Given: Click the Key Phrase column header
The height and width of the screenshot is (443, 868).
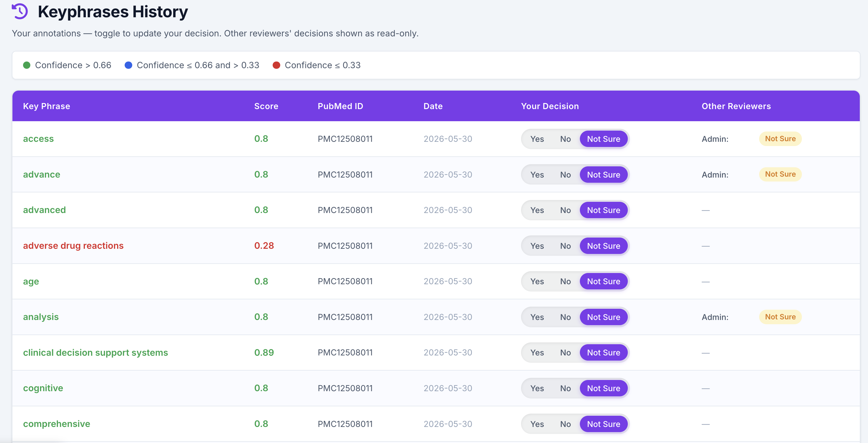Looking at the screenshot, I should coord(46,106).
